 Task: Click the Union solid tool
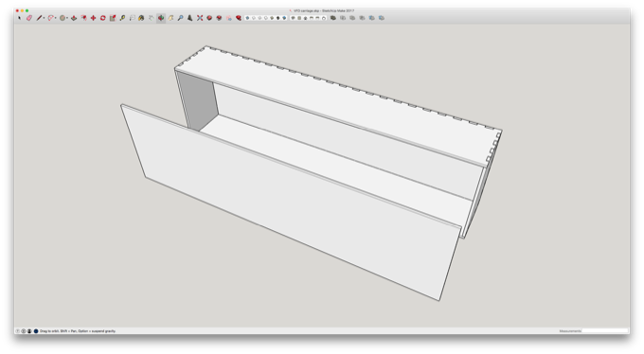[x=352, y=18]
